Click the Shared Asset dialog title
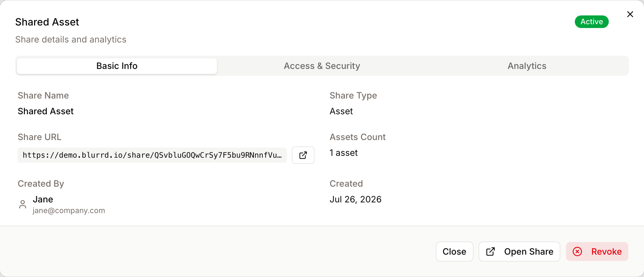This screenshot has width=644, height=277. click(47, 22)
